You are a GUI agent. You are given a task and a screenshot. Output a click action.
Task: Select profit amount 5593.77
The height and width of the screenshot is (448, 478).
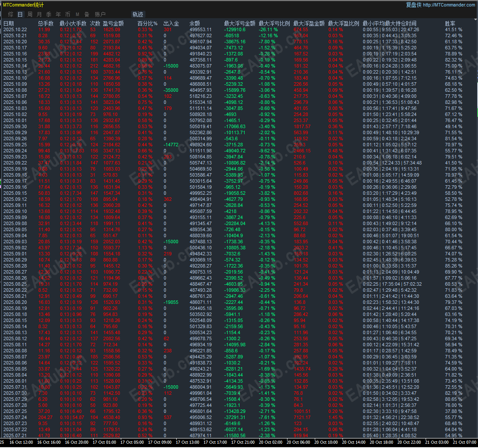[112, 248]
